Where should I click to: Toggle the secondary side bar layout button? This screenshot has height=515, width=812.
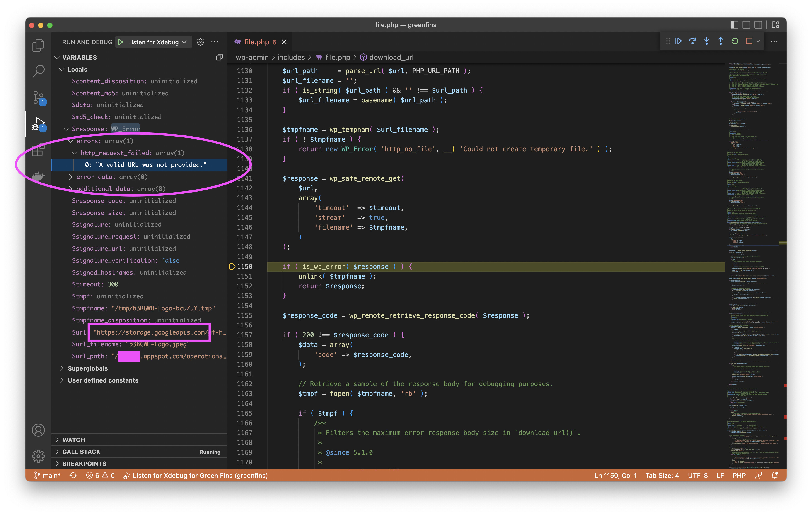pos(758,25)
